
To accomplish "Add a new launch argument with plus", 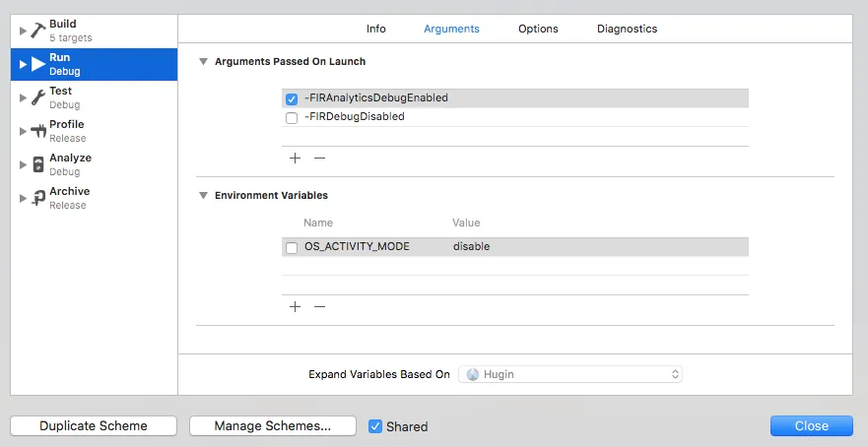I will click(295, 158).
